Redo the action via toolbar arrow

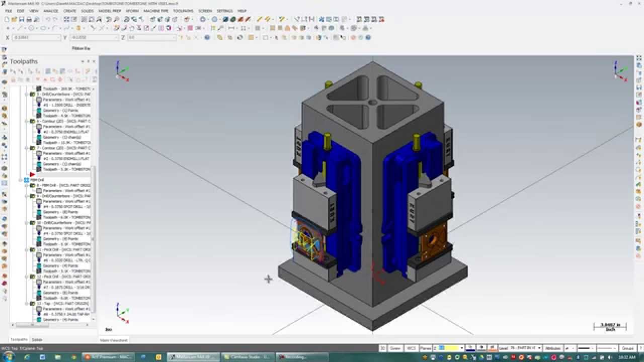pos(55,20)
